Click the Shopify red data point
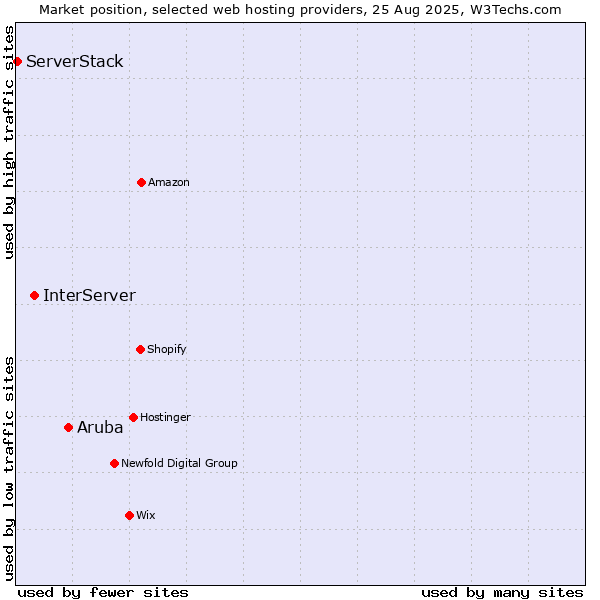This screenshot has width=600, height=600. click(x=140, y=349)
